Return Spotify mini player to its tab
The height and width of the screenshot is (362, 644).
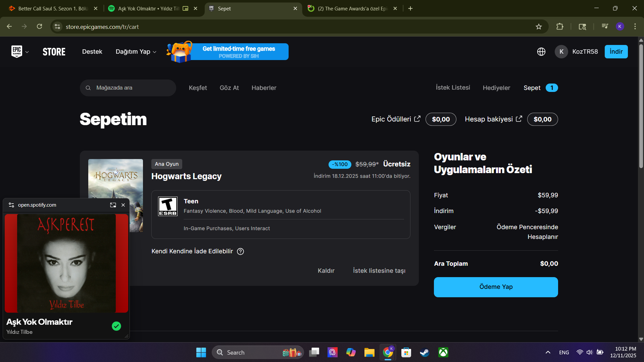pyautogui.click(x=113, y=205)
